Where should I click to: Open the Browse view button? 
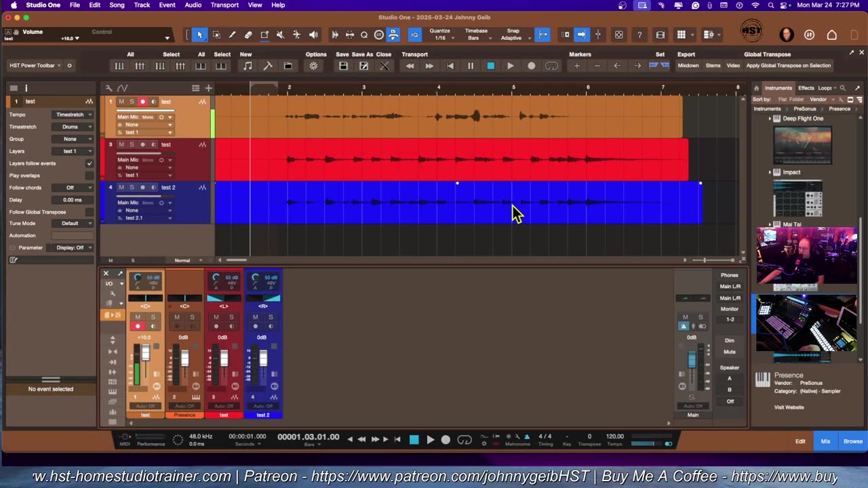[853, 441]
